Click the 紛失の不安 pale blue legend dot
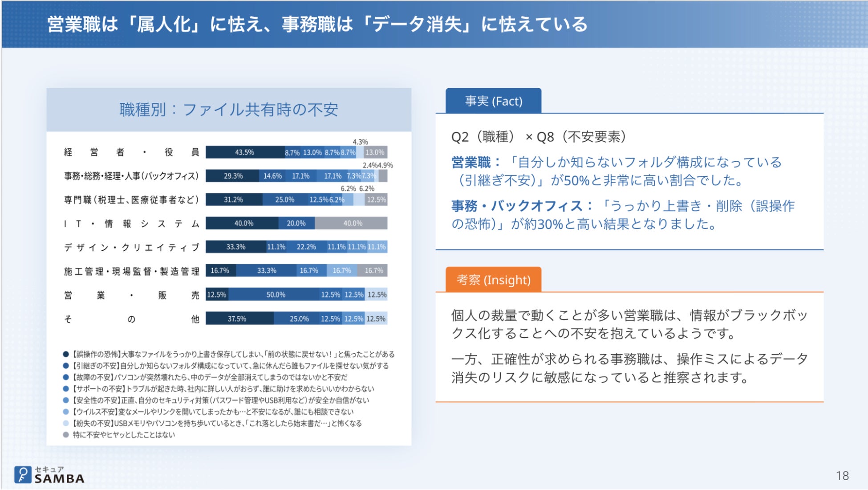The image size is (868, 490). point(66,423)
